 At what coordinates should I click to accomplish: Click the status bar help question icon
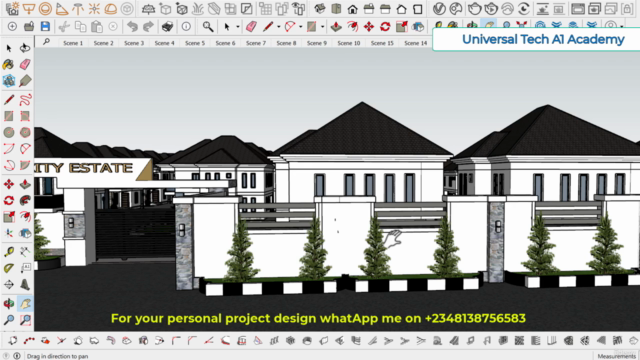click(x=7, y=356)
